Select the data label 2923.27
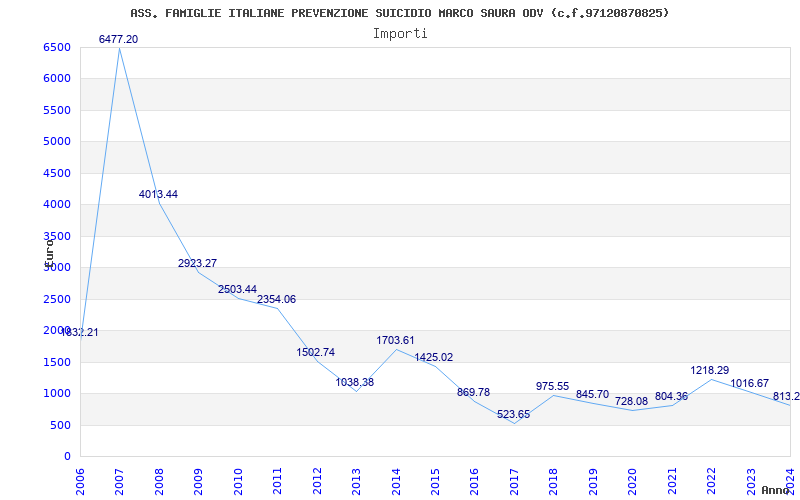The width and height of the screenshot is (800, 500). click(197, 263)
